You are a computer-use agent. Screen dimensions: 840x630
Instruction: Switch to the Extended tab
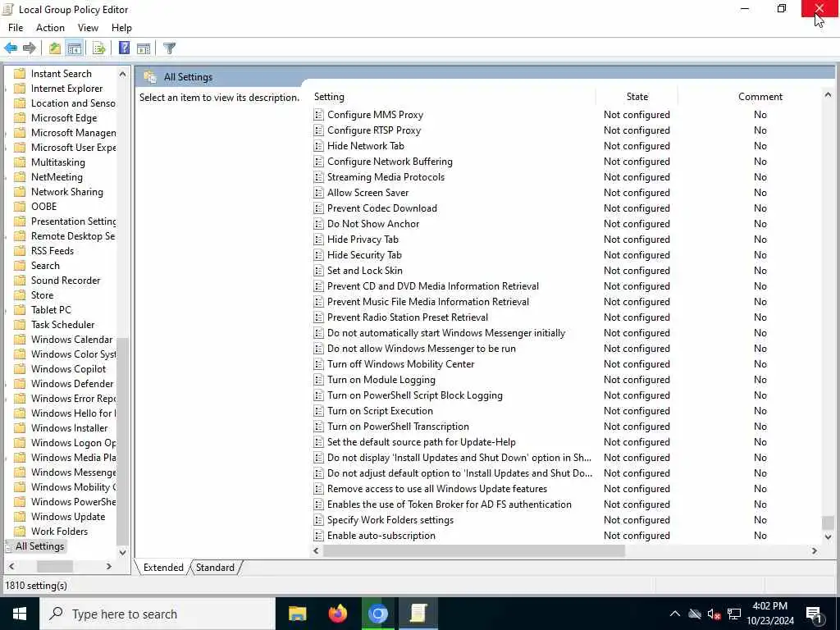pyautogui.click(x=163, y=568)
